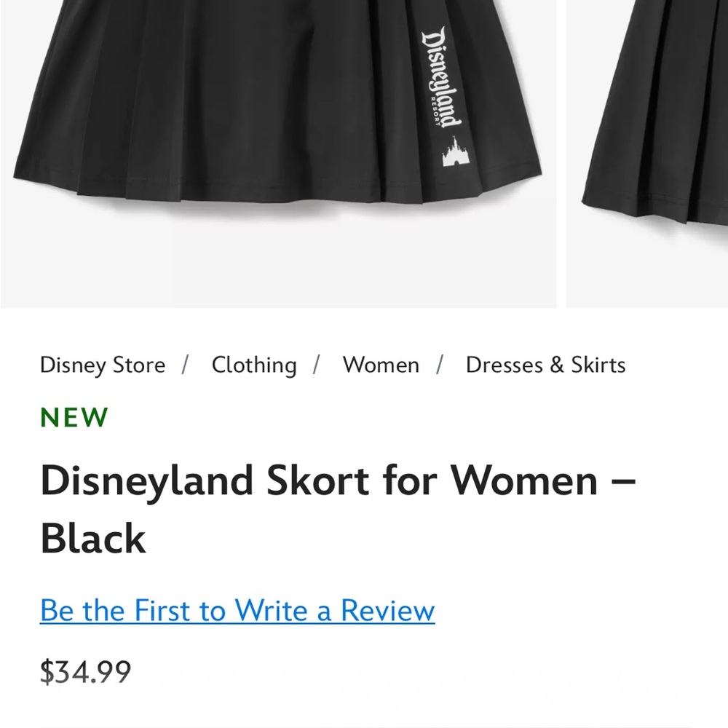Select the slash separator after Disney Store
The image size is (728, 728).
click(x=185, y=365)
